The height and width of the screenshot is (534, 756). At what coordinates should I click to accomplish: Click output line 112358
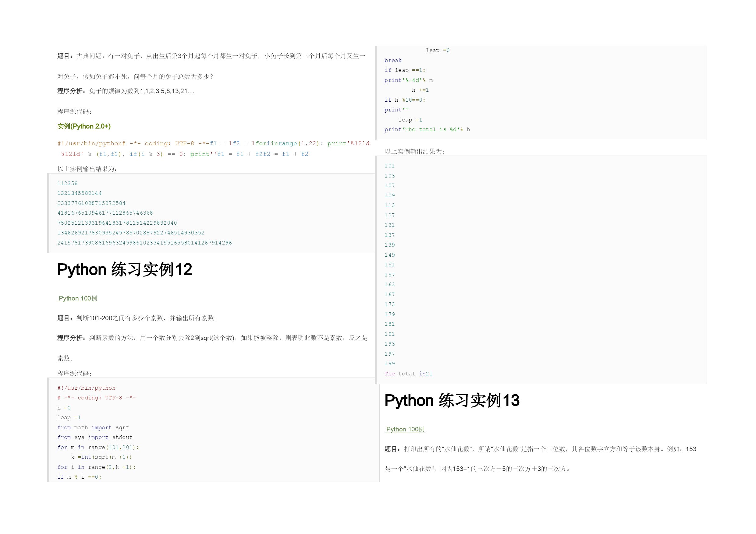pyautogui.click(x=68, y=184)
